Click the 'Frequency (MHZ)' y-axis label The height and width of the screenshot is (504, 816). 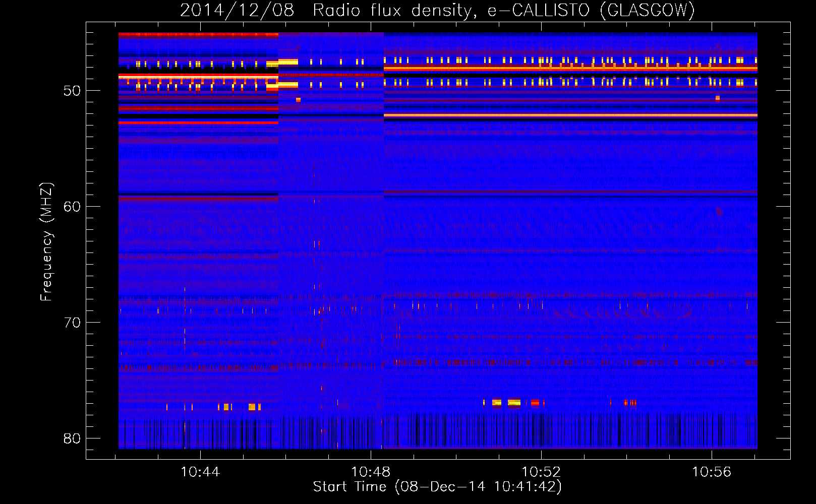pos(46,242)
